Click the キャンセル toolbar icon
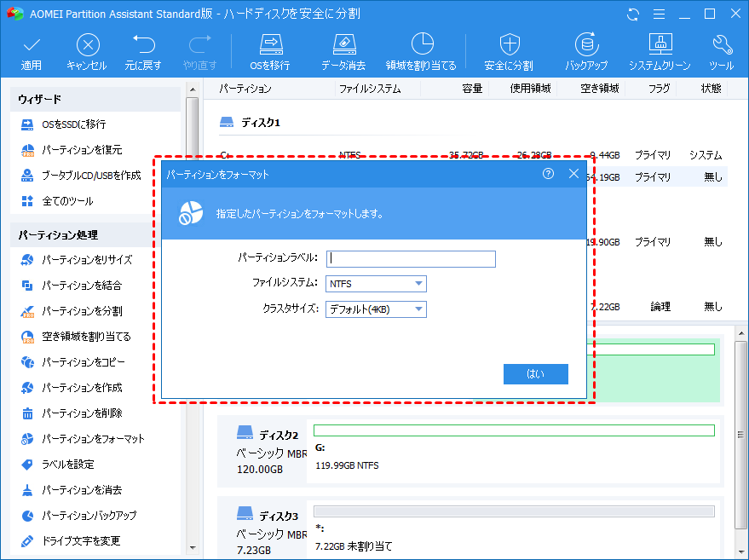This screenshot has width=749, height=560. (88, 45)
